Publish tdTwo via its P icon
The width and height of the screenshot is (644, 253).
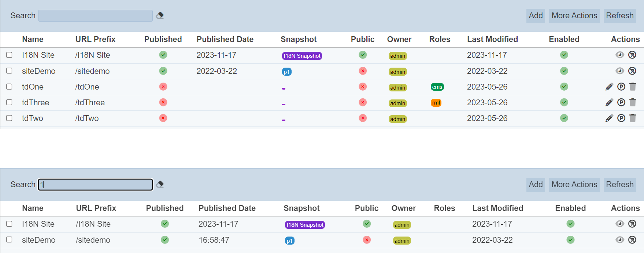pos(621,118)
